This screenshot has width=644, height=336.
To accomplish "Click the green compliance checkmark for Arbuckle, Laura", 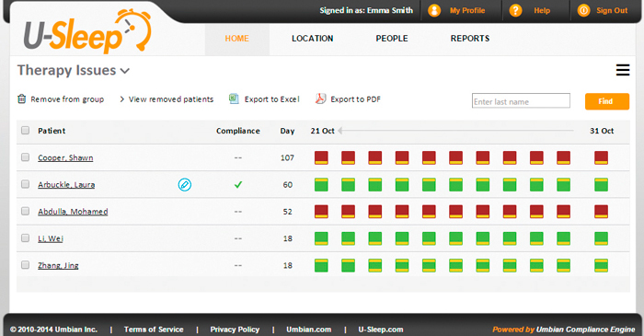I will pyautogui.click(x=237, y=185).
